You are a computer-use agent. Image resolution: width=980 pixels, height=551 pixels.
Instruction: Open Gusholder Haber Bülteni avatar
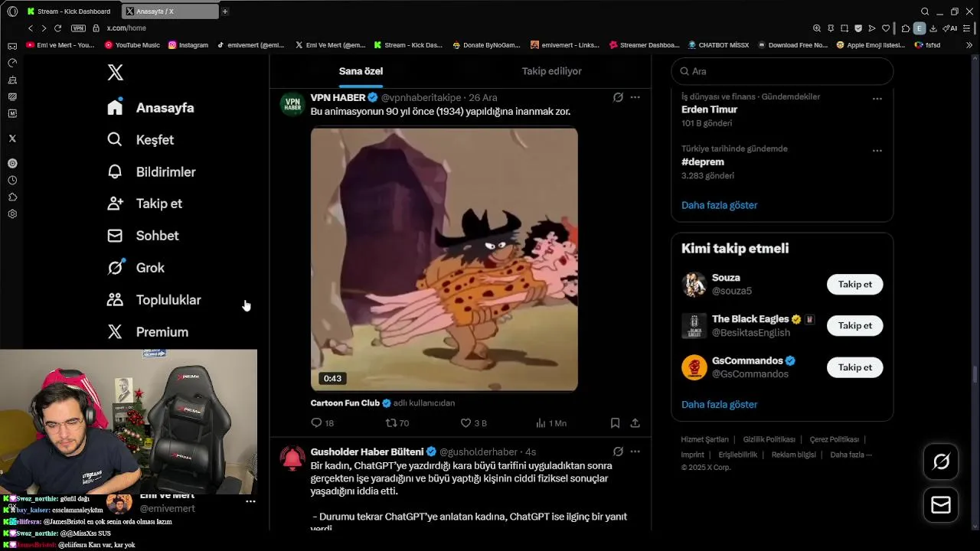[292, 458]
